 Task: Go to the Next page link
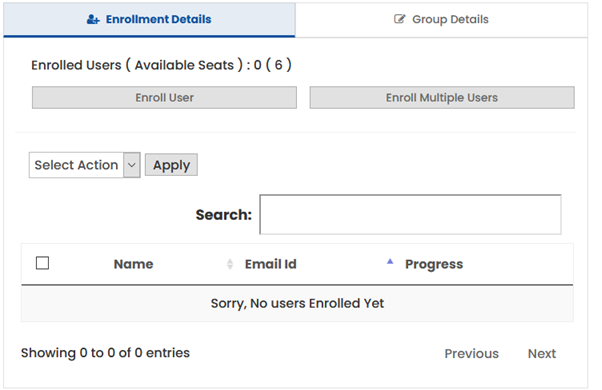(542, 354)
